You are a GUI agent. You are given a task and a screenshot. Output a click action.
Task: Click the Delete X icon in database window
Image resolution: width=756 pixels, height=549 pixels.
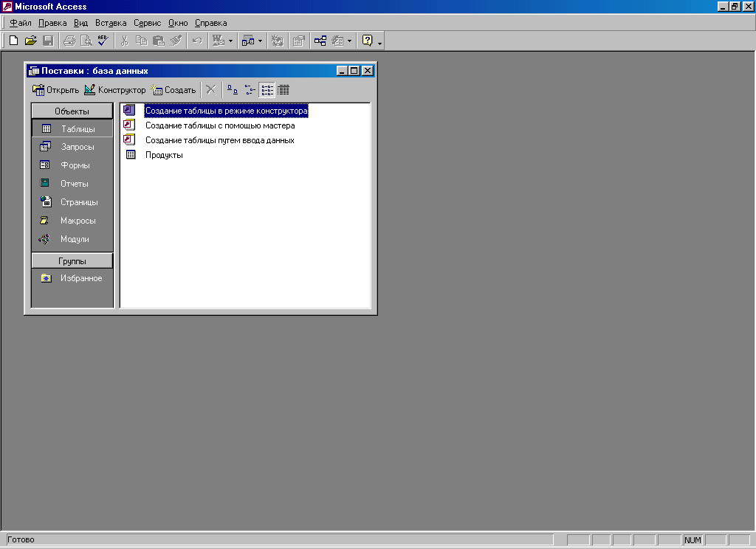point(210,89)
